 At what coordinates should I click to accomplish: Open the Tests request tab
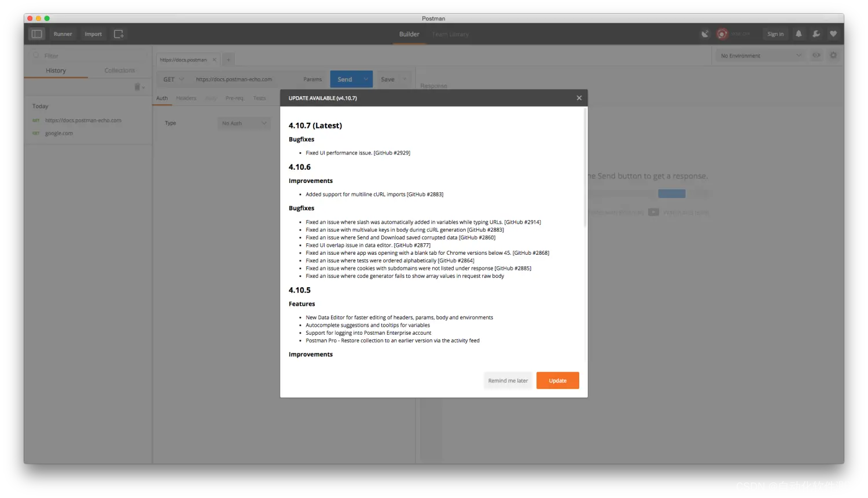[x=260, y=98]
